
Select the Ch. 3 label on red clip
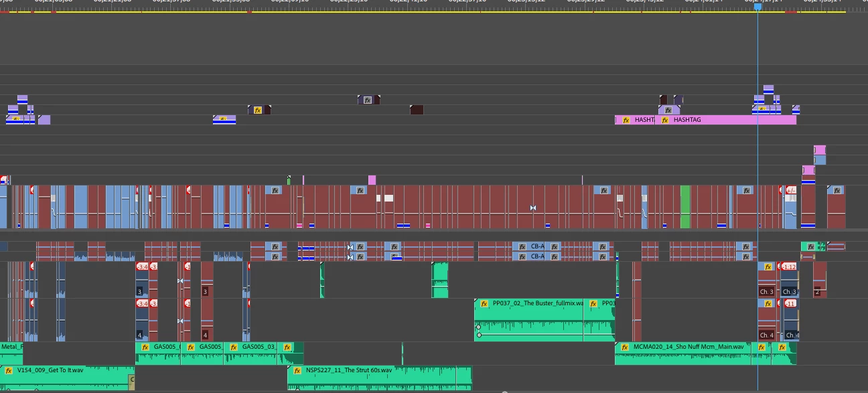766,292
